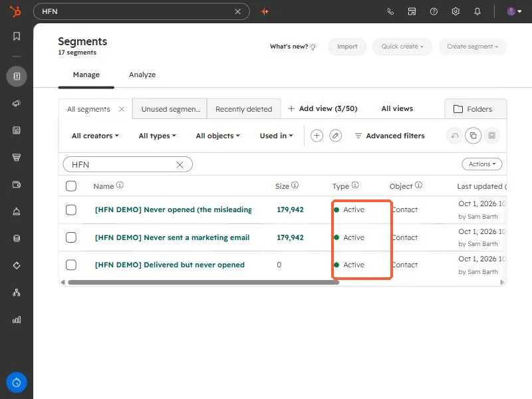Screen dimensions: 532x399
Task: Open the Reporting bar chart sidebar icon
Action: 16,320
